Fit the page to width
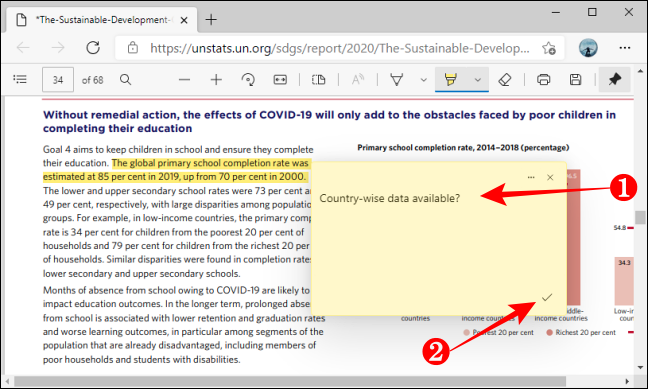The image size is (648, 389). pos(280,79)
